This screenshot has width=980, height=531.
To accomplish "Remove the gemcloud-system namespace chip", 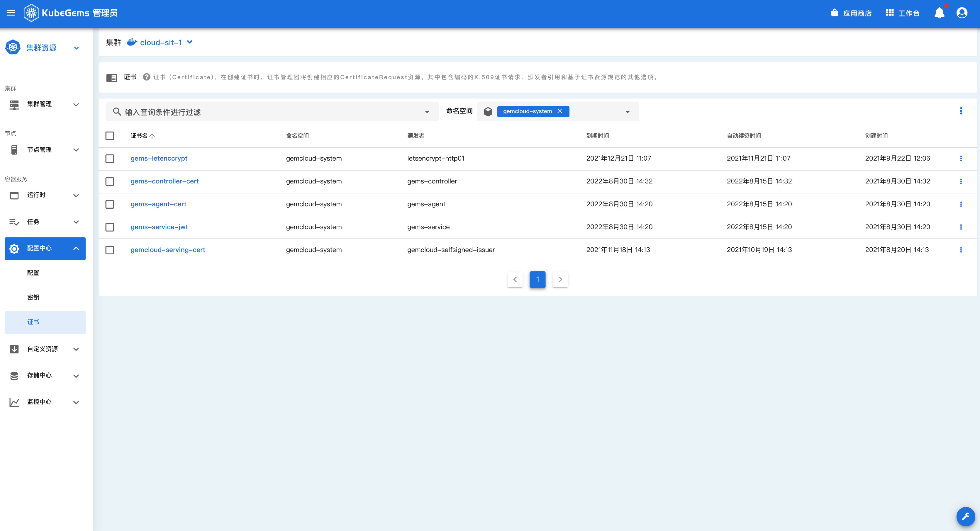I will tap(559, 111).
